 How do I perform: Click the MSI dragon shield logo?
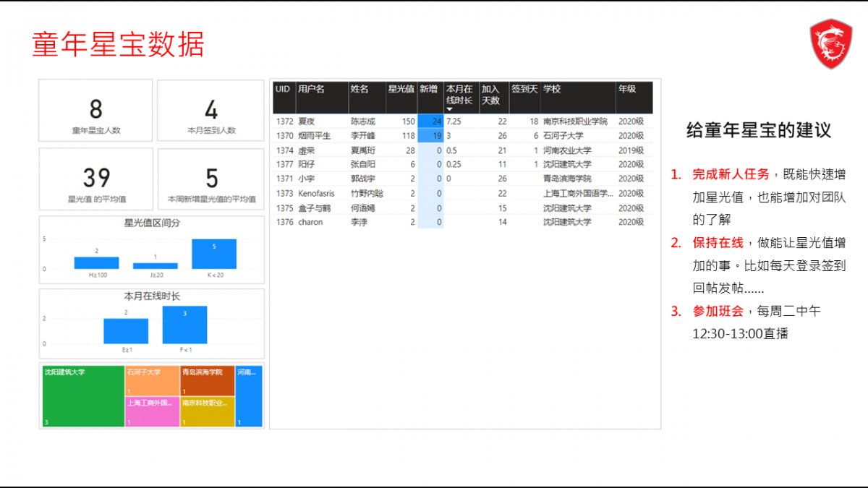(831, 44)
